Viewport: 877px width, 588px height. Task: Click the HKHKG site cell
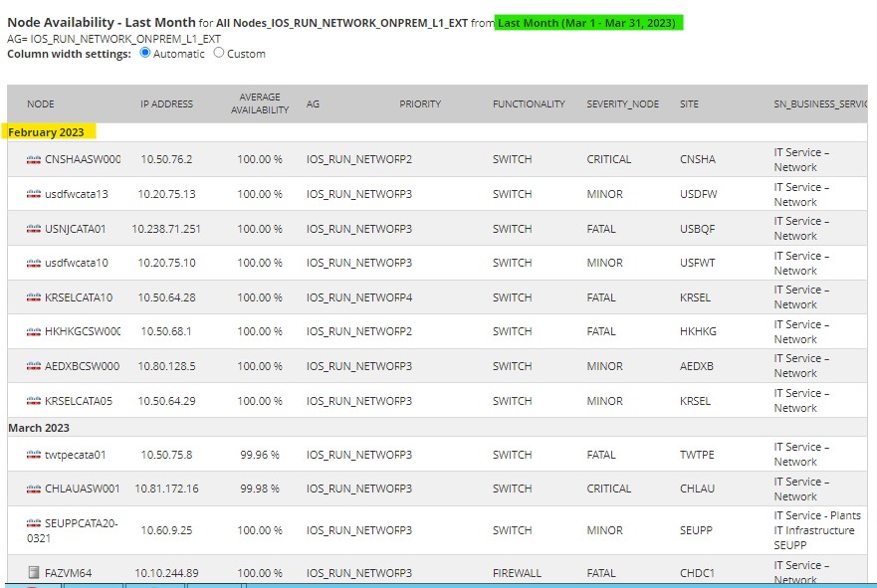[x=698, y=331]
